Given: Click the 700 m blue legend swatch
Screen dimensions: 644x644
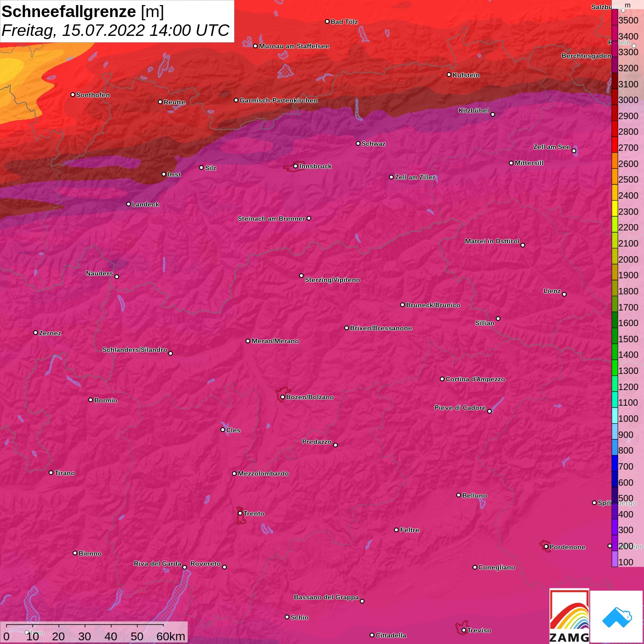Looking at the screenshot, I should click(615, 463).
